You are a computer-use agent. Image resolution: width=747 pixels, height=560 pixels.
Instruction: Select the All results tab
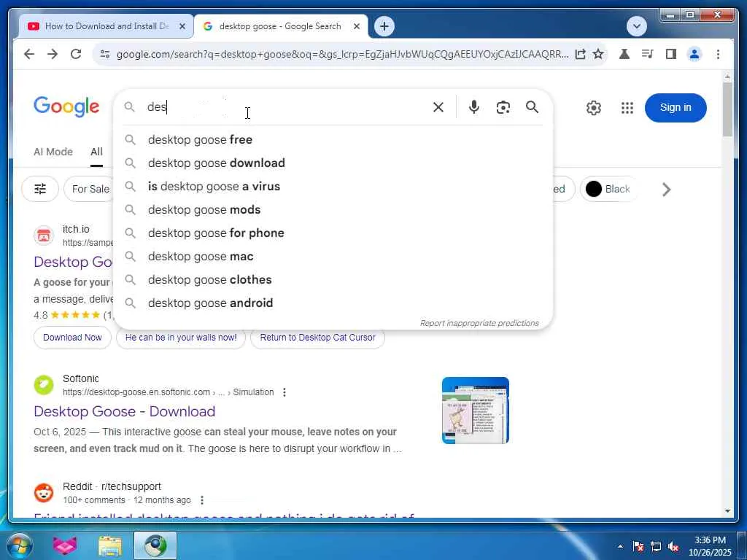coord(97,152)
